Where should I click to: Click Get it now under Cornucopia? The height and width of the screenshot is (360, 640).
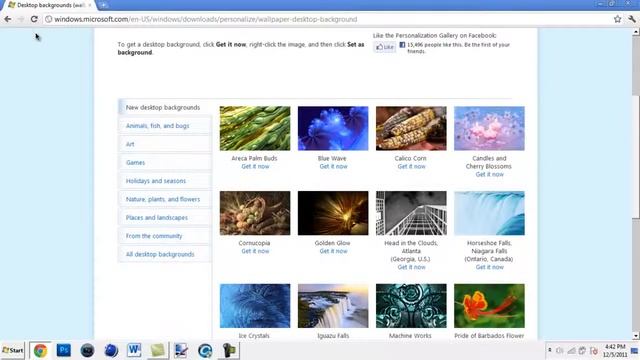click(255, 251)
